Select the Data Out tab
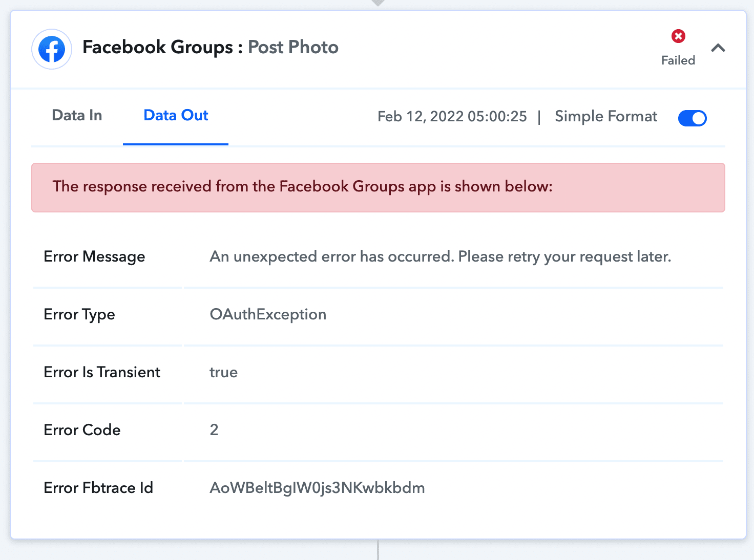The width and height of the screenshot is (754, 560). (x=176, y=116)
